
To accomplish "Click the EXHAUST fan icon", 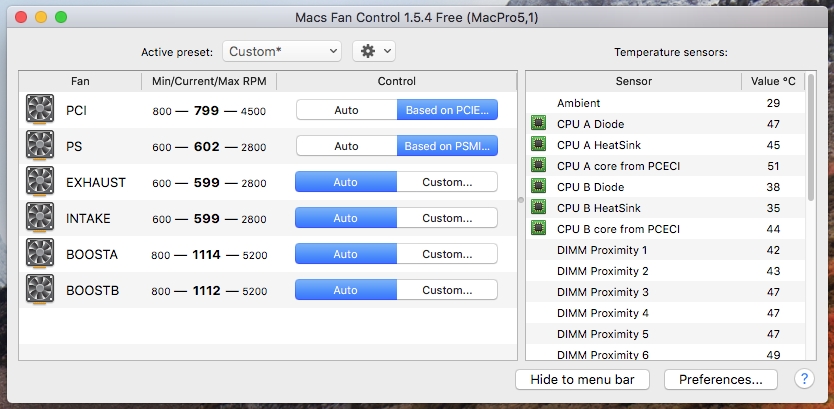I will pos(40,182).
